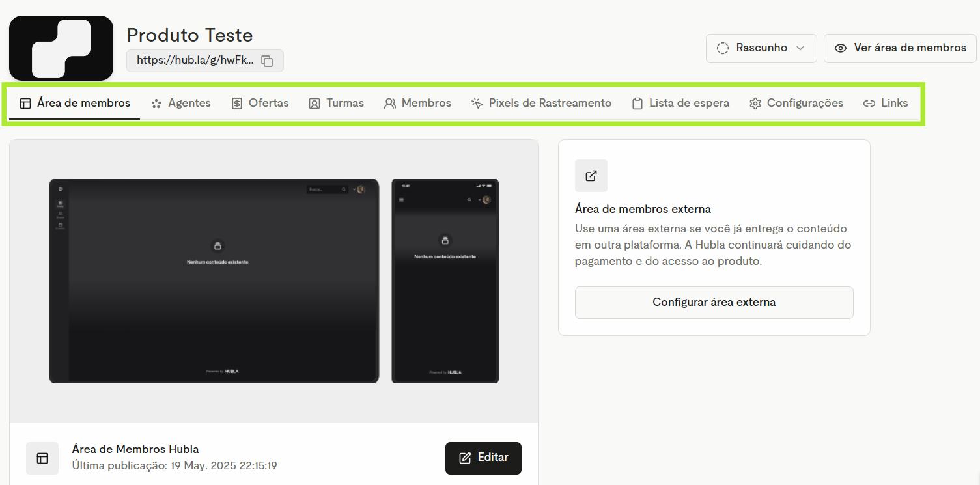Image resolution: width=980 pixels, height=485 pixels.
Task: Click the cursor icon beside Pixels de Rastreamento
Action: tap(477, 104)
